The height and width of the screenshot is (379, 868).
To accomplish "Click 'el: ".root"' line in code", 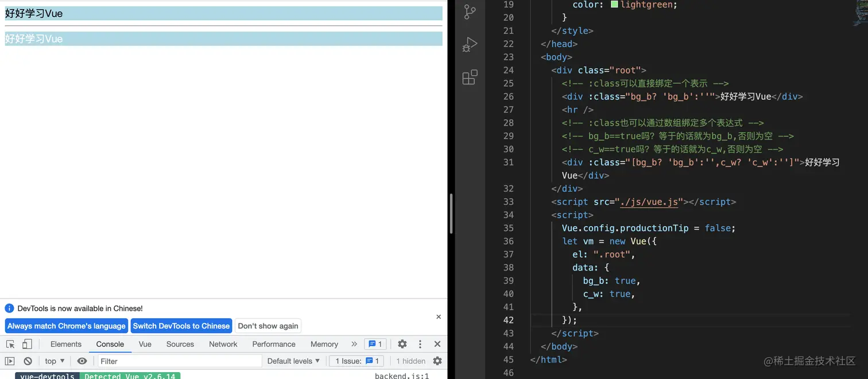I will point(604,254).
